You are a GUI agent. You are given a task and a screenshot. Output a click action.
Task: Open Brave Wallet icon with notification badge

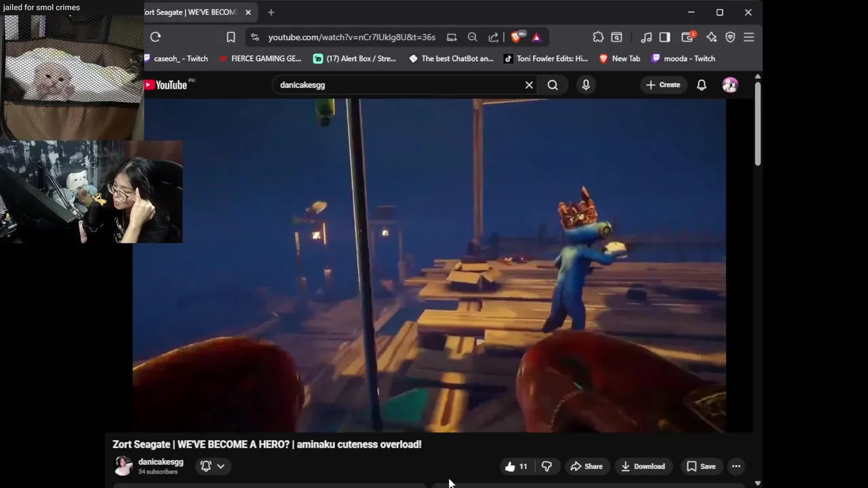click(688, 37)
